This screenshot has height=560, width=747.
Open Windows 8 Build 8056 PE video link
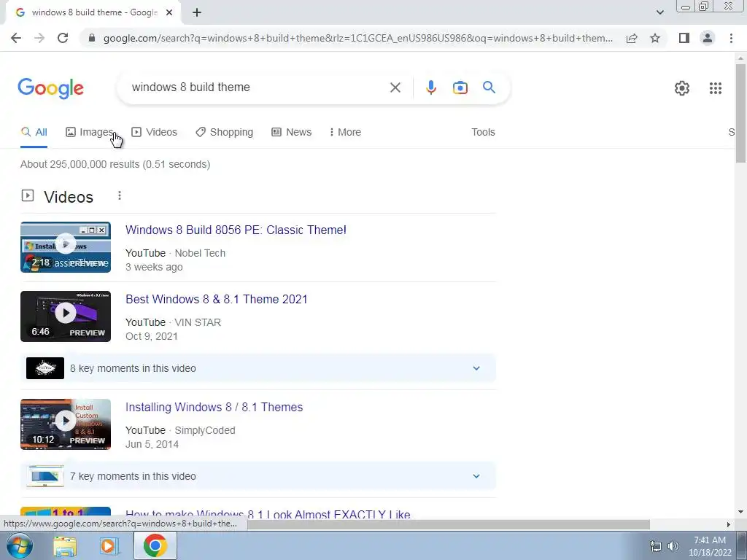[x=236, y=230]
